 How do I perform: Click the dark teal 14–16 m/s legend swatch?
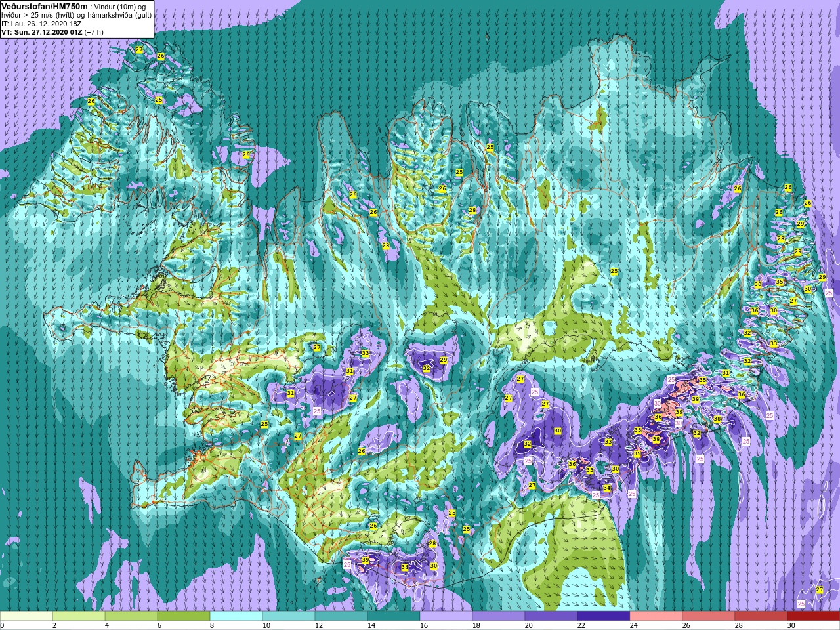394,616
